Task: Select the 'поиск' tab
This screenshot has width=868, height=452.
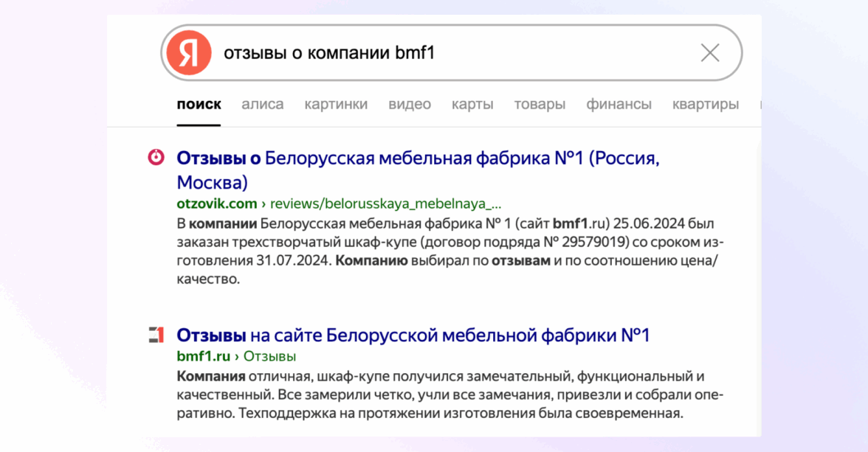Action: (x=199, y=104)
